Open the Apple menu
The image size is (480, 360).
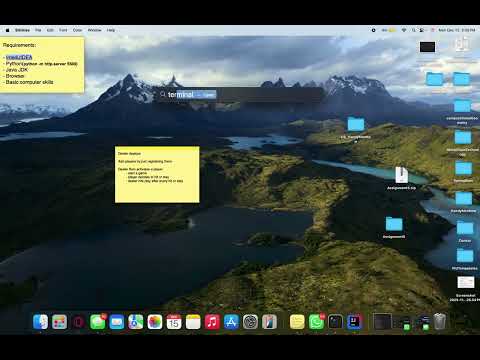click(x=7, y=30)
